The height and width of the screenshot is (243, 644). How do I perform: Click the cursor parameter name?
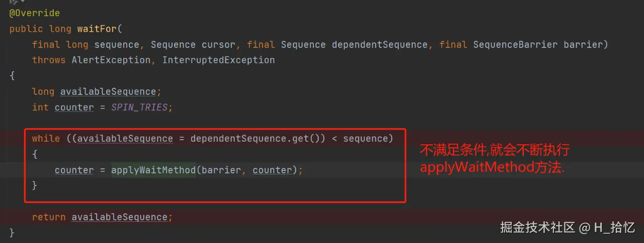click(x=218, y=44)
